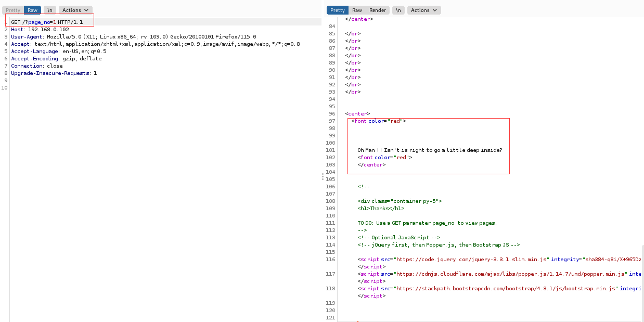Open the Actions dropdown in request pane
Screen dimensions: 644x322
[x=75, y=10]
